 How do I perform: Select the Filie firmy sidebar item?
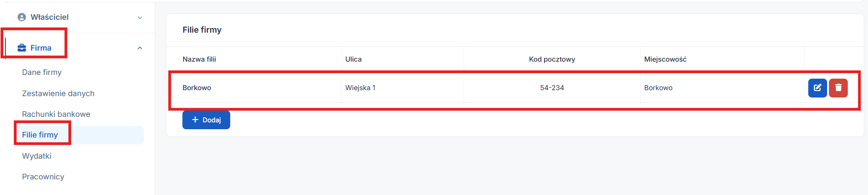point(40,135)
